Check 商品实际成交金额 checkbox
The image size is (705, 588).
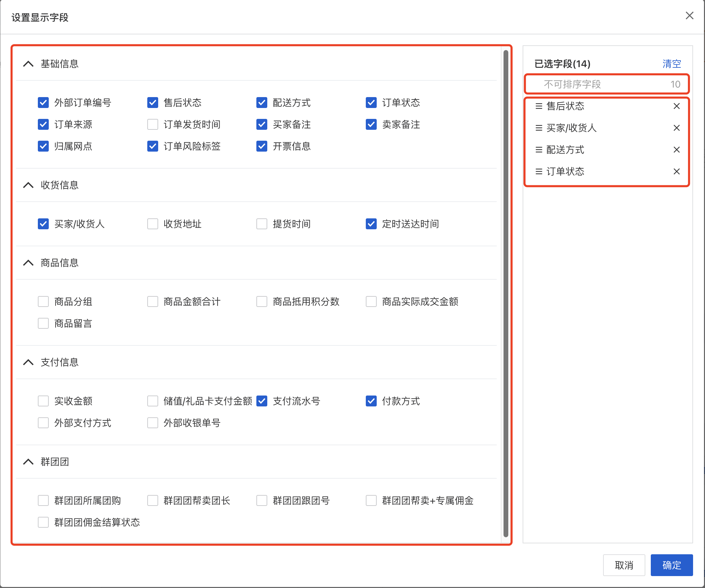click(371, 301)
